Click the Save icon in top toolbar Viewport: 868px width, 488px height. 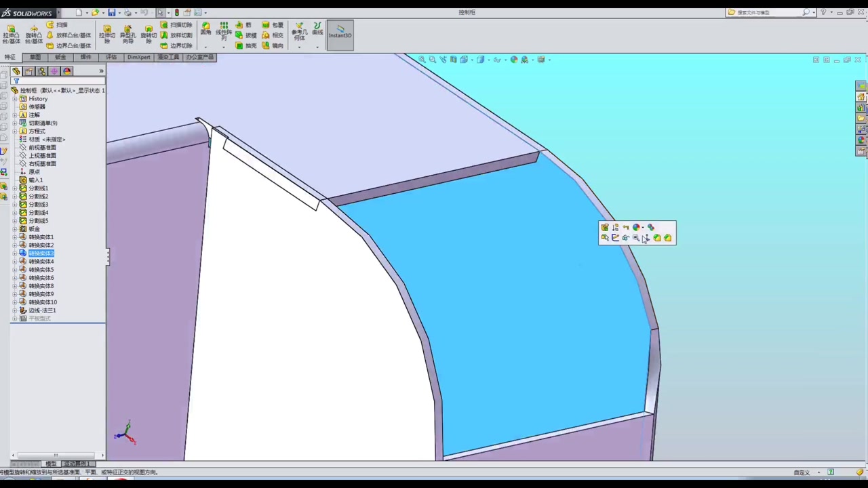[112, 12]
